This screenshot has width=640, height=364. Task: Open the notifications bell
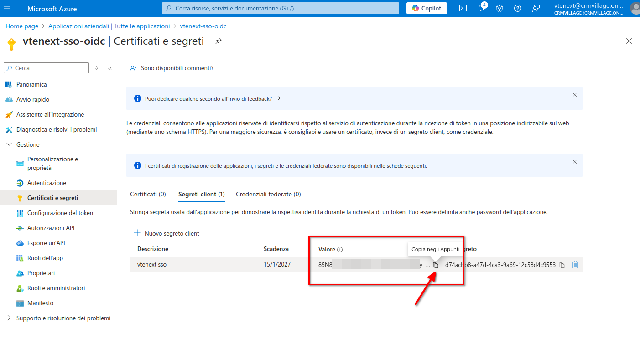click(481, 8)
